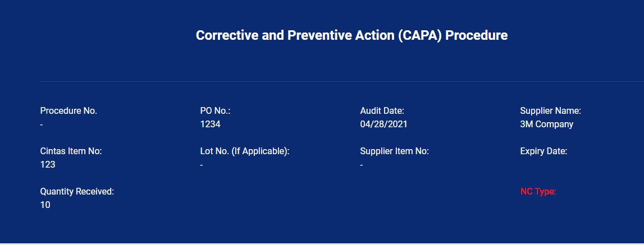Click the Lot No. (If Applicable) label
644x245 pixels.
pos(244,151)
